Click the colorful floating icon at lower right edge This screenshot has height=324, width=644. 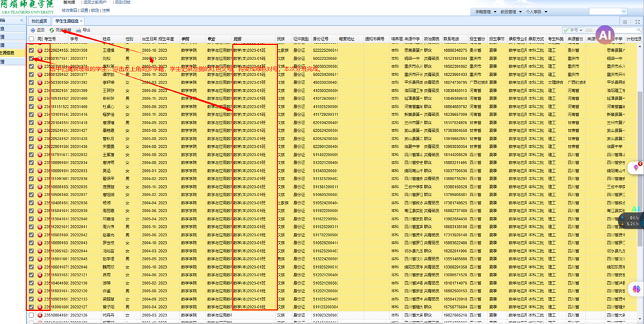[x=636, y=289]
